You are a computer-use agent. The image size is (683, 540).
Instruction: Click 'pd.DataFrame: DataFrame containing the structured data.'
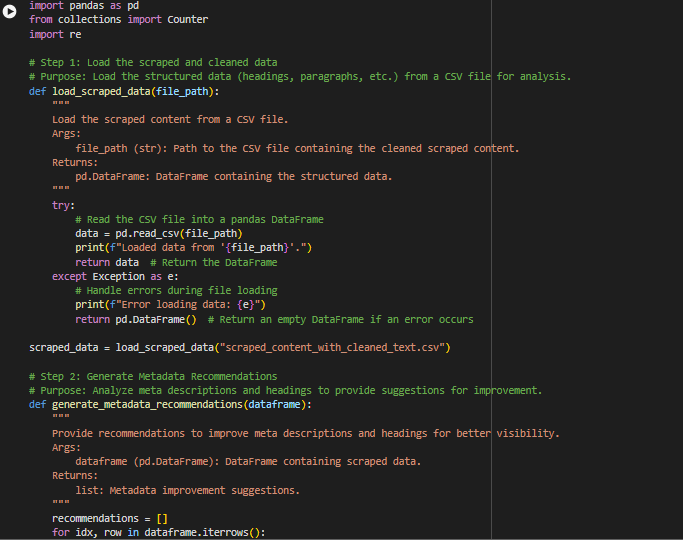coord(234,176)
